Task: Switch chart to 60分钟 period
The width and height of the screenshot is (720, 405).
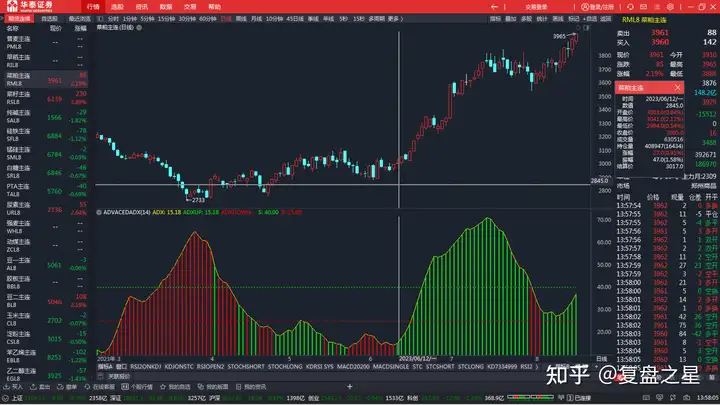Action: coord(208,19)
